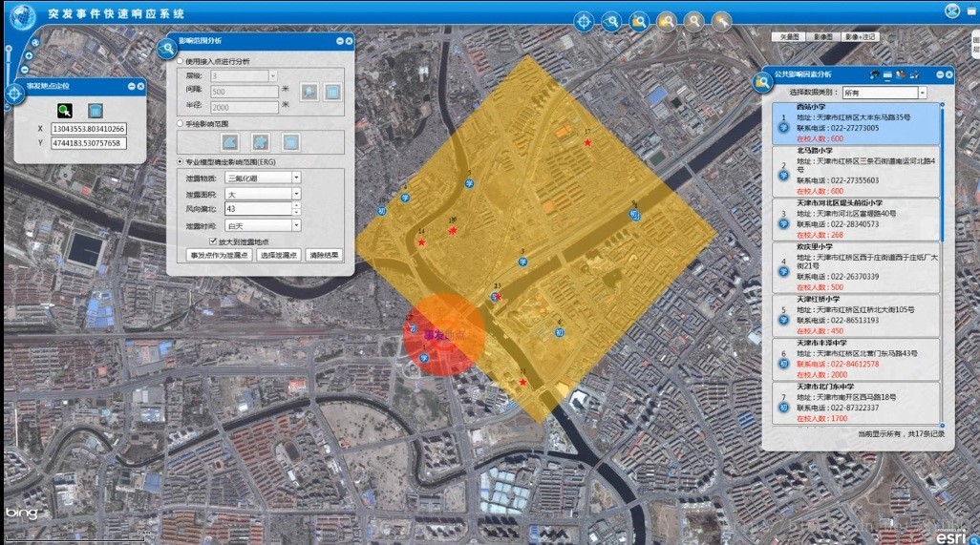Switch to 矢量图 map view
980x545 pixels.
pos(787,36)
